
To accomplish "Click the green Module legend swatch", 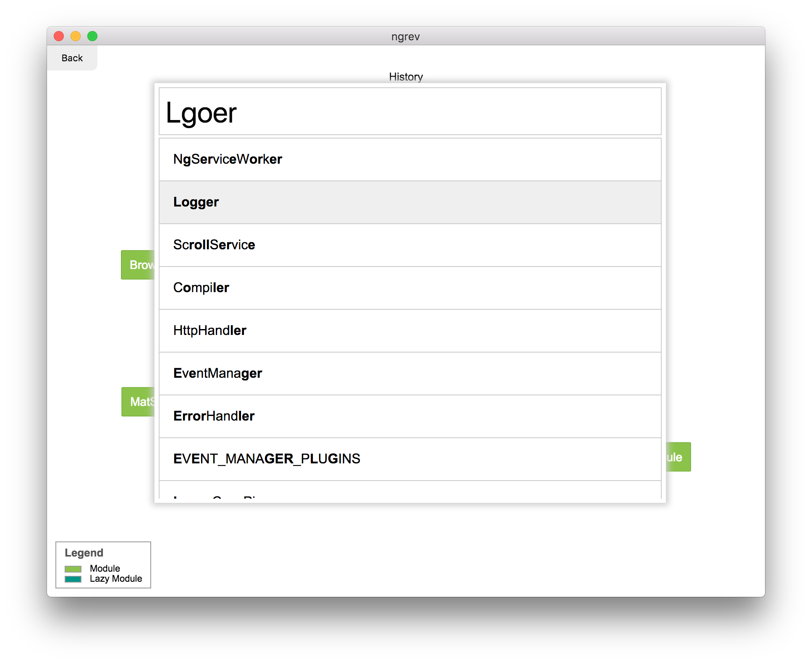I will tap(73, 569).
